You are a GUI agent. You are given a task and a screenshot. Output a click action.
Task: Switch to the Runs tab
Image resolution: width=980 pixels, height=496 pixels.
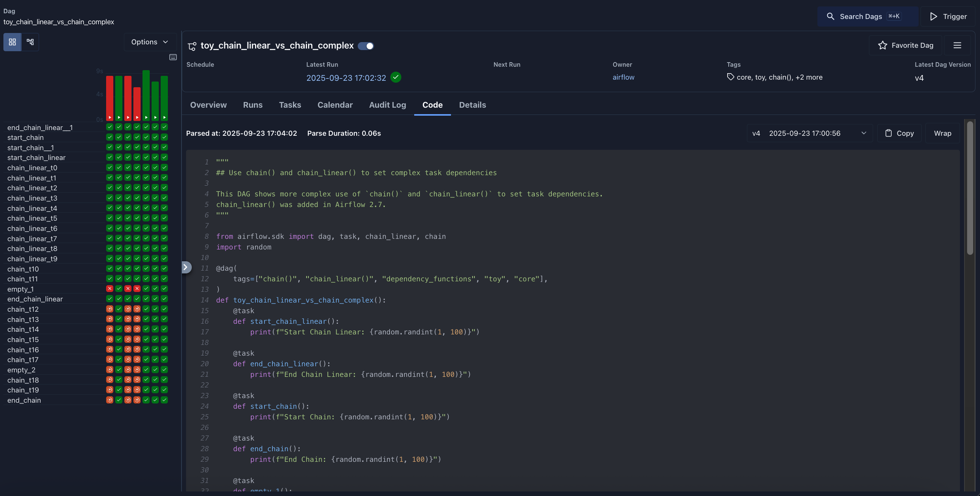click(253, 105)
